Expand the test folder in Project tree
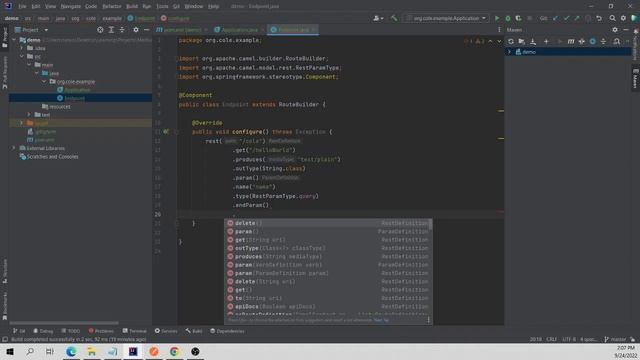Screen dimensions: 640x360 pos(29,115)
